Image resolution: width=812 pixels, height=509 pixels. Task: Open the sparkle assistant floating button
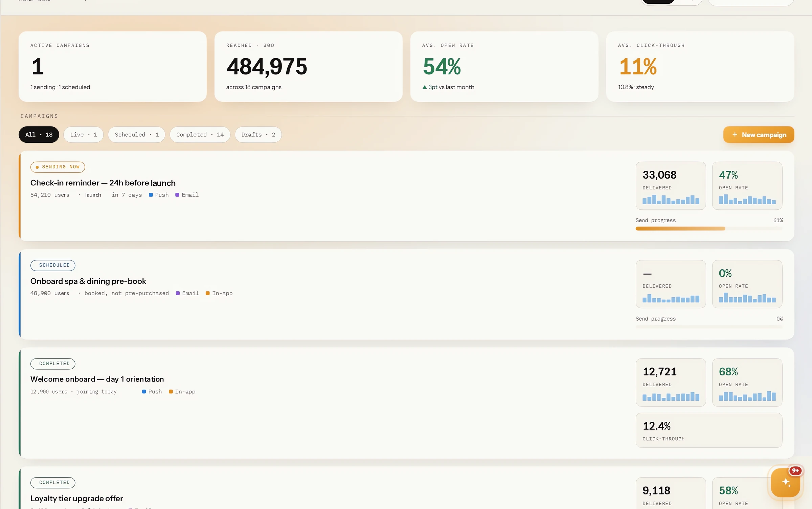coord(785,482)
